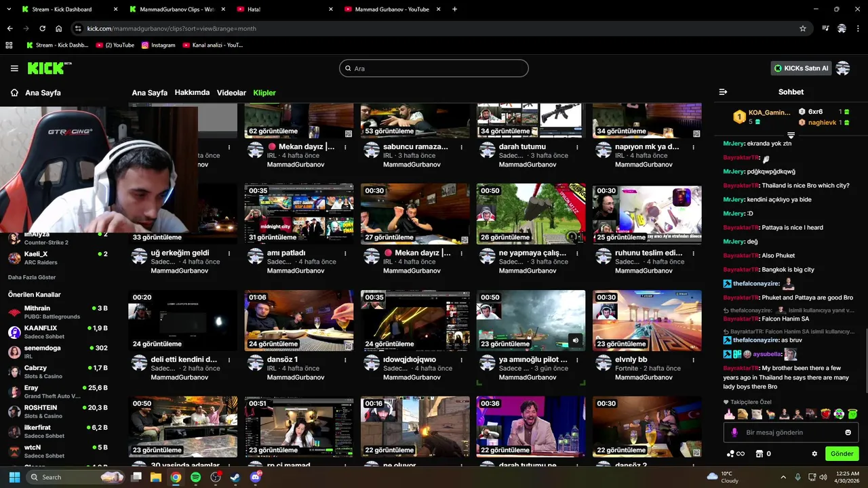Open ROSHTEIN recommended channel

pos(58,411)
